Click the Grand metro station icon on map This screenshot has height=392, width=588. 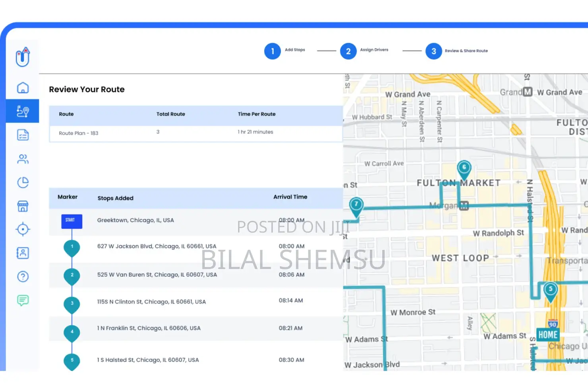(x=527, y=92)
